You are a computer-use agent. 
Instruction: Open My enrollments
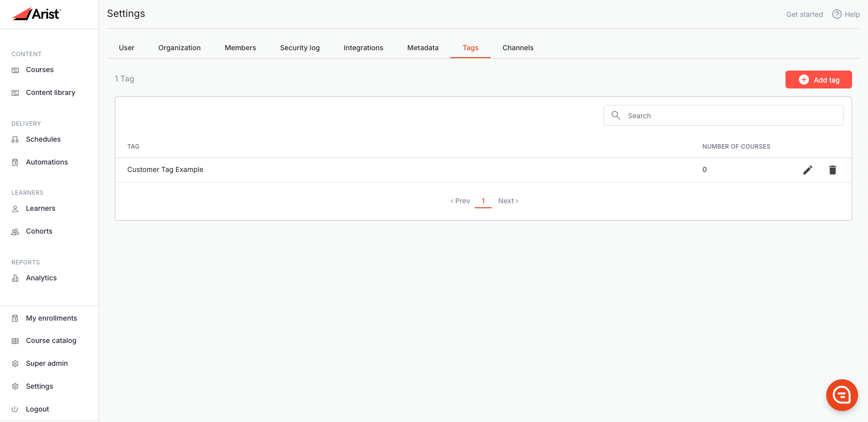52,318
